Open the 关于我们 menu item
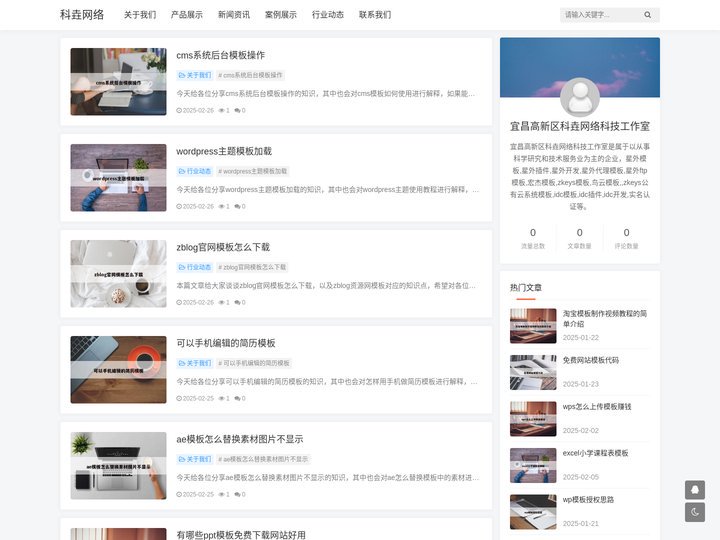The height and width of the screenshot is (540, 720). (x=140, y=15)
